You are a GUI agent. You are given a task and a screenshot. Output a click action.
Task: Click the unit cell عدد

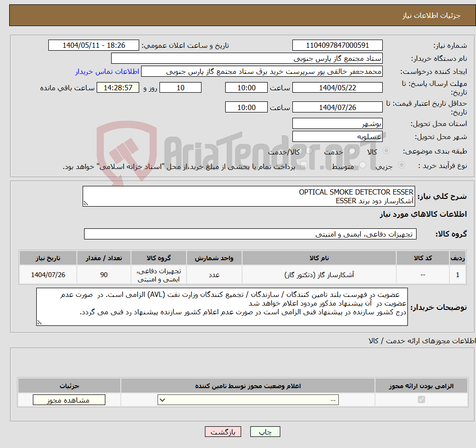pyautogui.click(x=214, y=275)
